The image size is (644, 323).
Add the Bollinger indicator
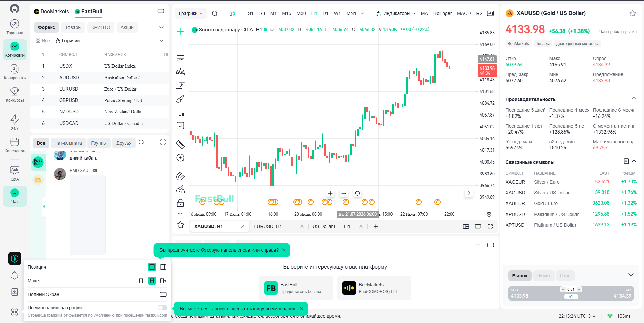pos(442,13)
